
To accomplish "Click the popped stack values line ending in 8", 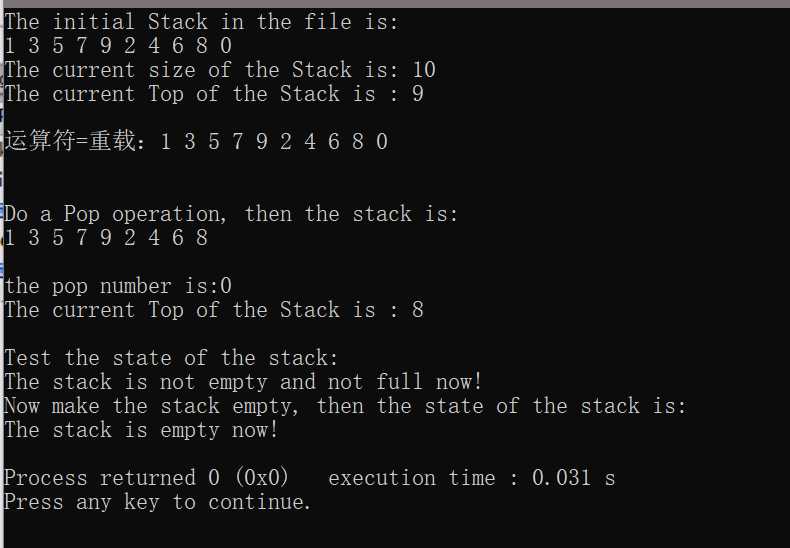I will (x=106, y=238).
